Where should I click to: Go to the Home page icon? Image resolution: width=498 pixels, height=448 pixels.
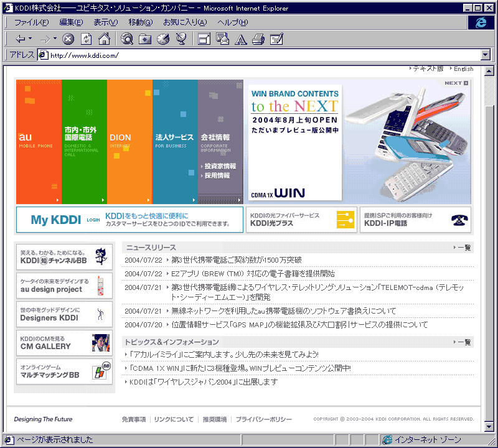104,39
